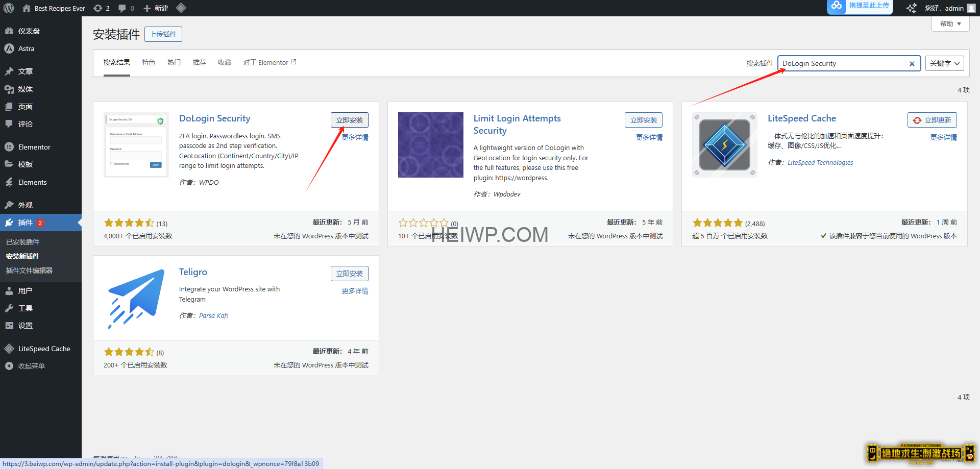Click the 用户 user icon

click(9, 291)
